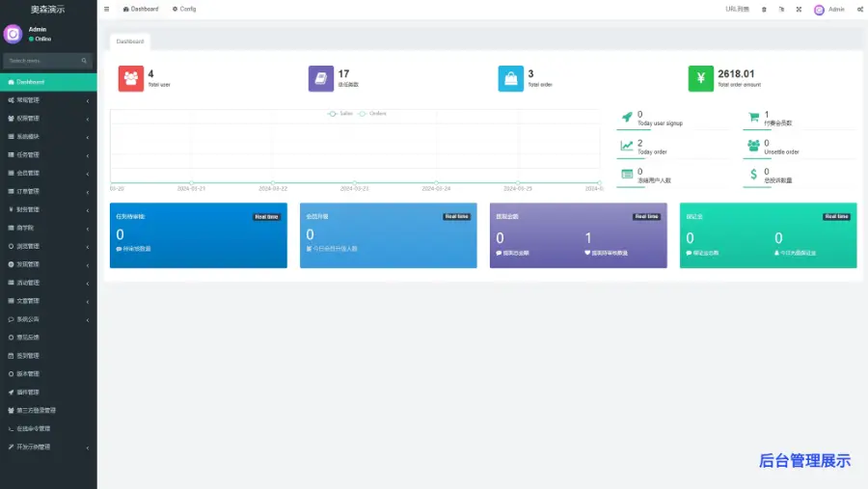Click the blue Total order bag icon

(x=510, y=78)
